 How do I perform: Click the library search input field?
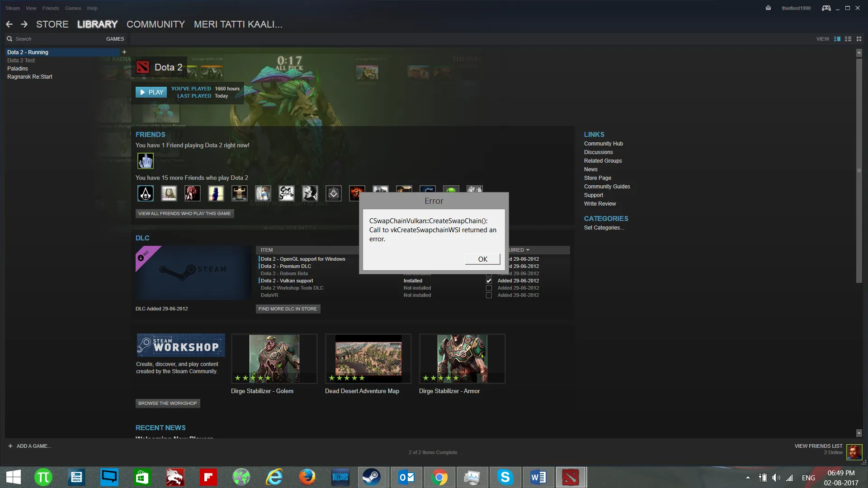coord(54,39)
